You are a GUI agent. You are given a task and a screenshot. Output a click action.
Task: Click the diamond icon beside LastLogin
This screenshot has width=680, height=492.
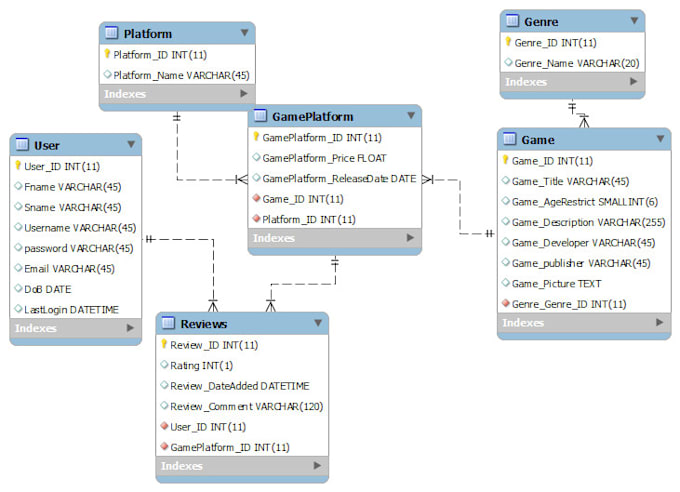click(x=18, y=308)
